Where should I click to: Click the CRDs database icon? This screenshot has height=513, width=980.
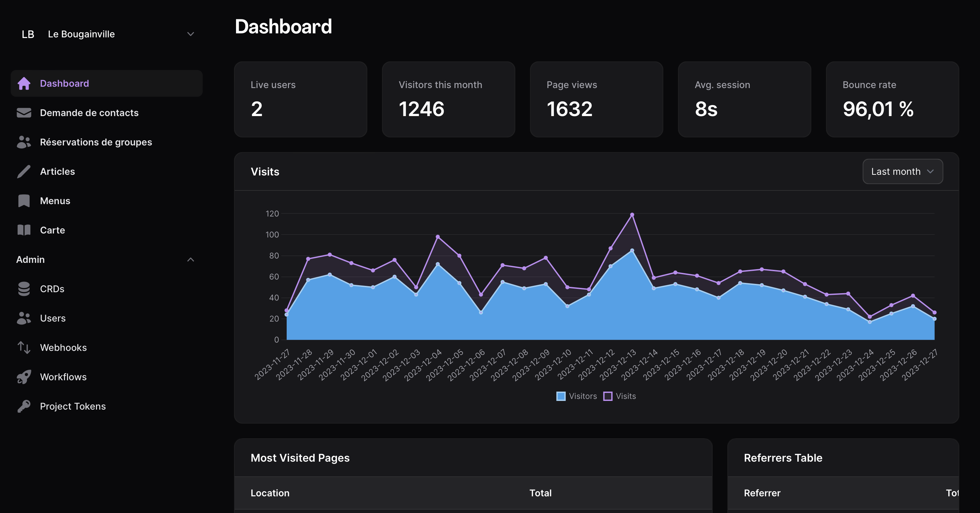tap(24, 289)
